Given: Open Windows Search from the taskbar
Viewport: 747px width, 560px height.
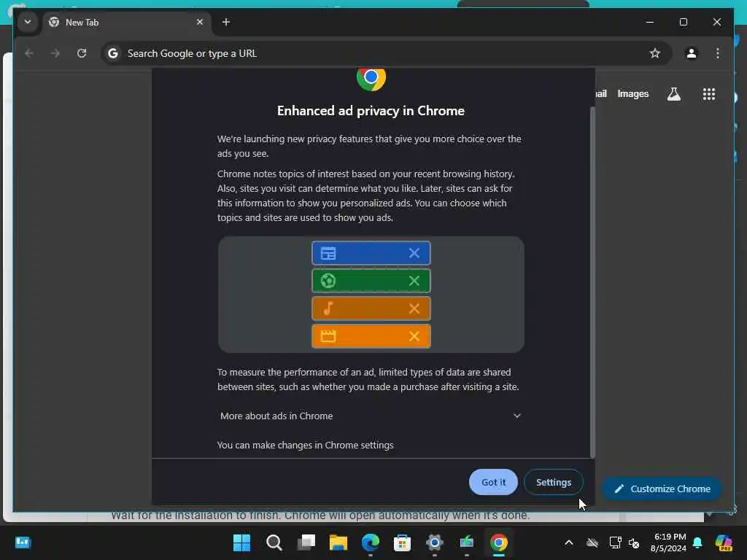Looking at the screenshot, I should coord(274,542).
